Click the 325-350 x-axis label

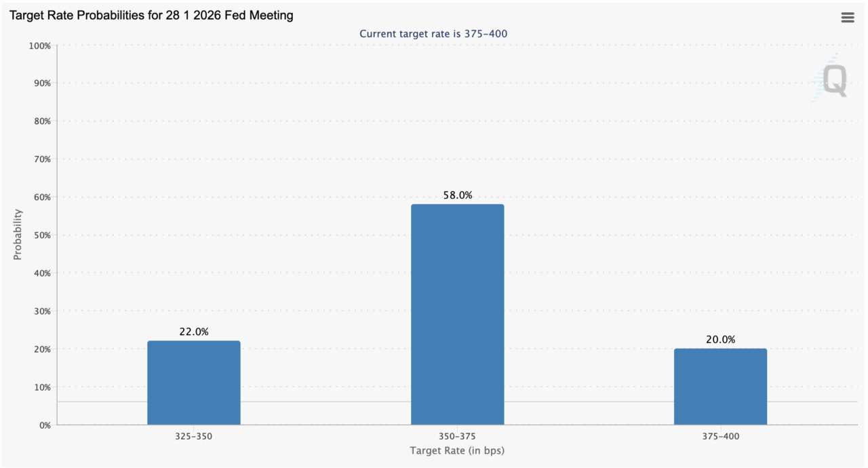(x=193, y=436)
